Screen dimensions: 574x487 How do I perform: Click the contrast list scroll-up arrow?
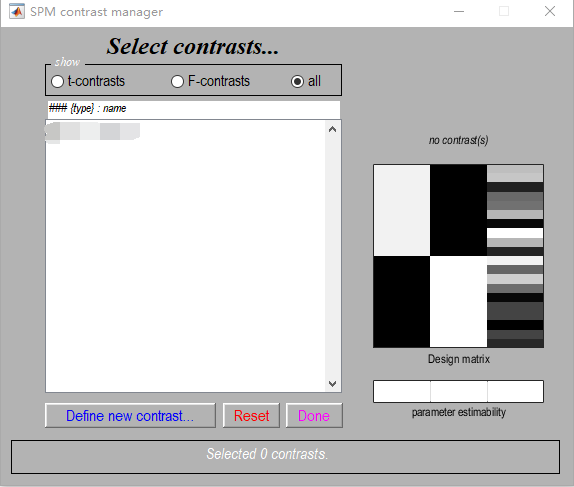[332, 129]
